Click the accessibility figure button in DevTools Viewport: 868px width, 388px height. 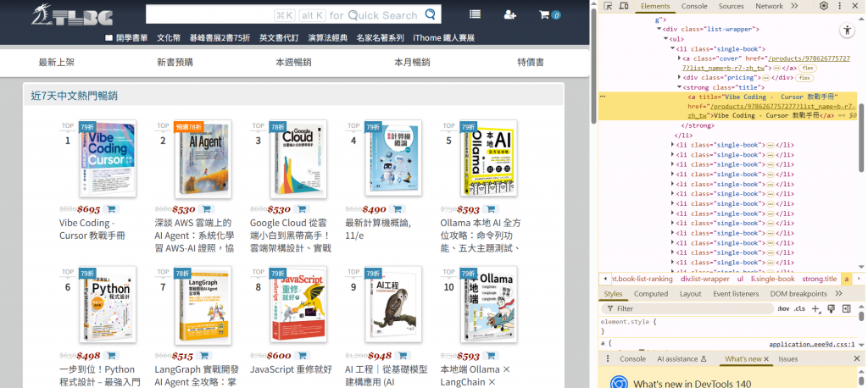coord(847,30)
